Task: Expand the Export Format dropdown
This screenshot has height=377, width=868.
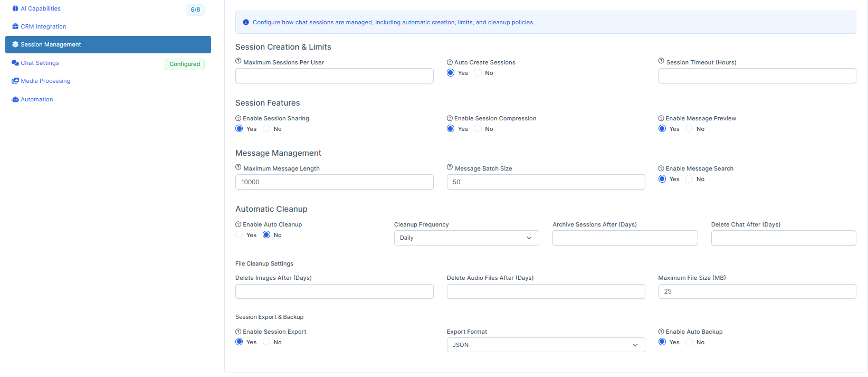Action: coord(545,345)
